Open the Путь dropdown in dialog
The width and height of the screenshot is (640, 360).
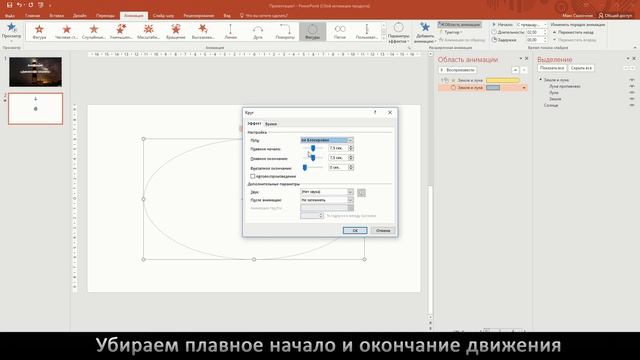tap(350, 140)
